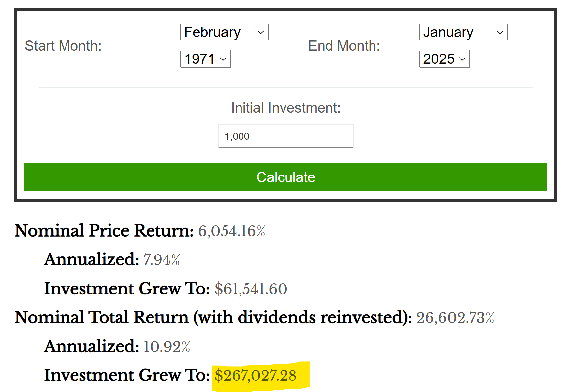Click the chevron arrow beside 1971
569x392 pixels.
point(223,59)
